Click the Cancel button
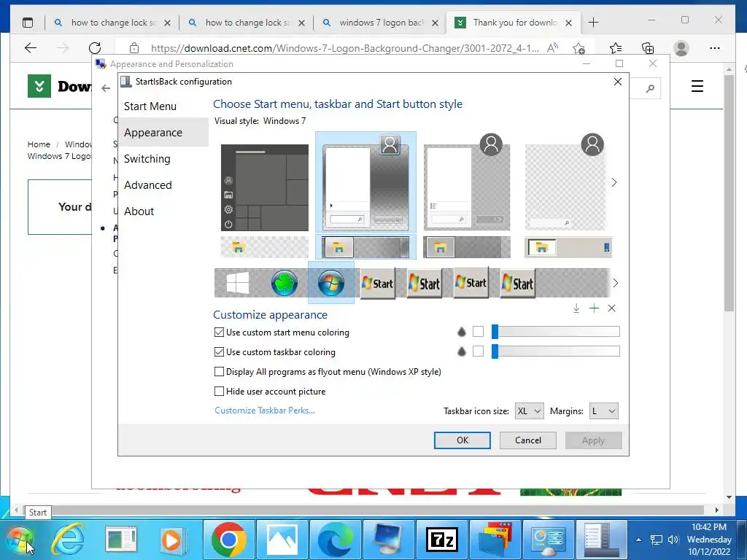 528,440
